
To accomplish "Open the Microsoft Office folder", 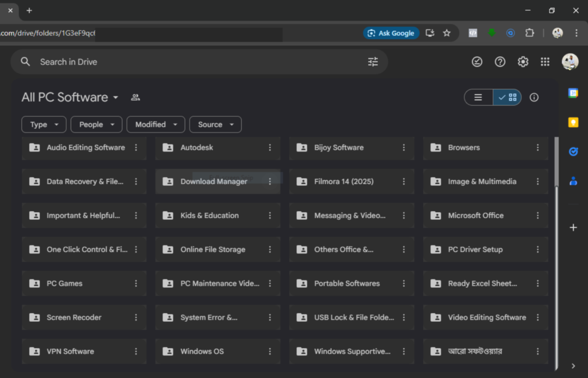I will pos(475,216).
